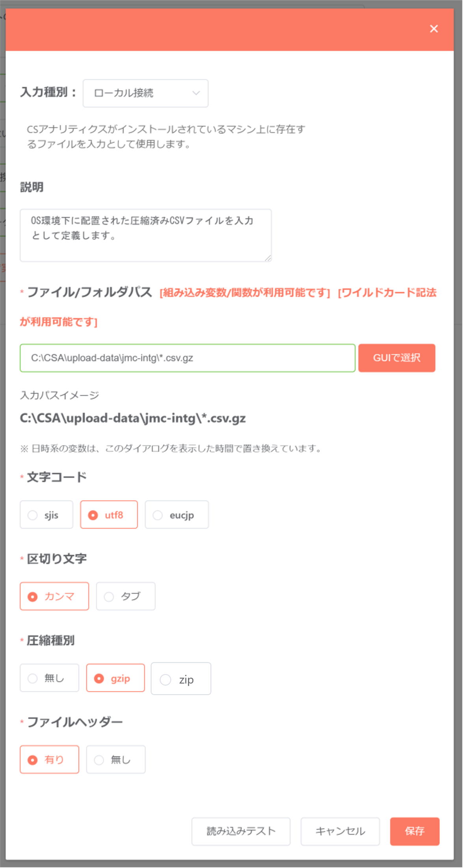Select the eucjp character encoding
463x868 pixels.
click(x=177, y=515)
